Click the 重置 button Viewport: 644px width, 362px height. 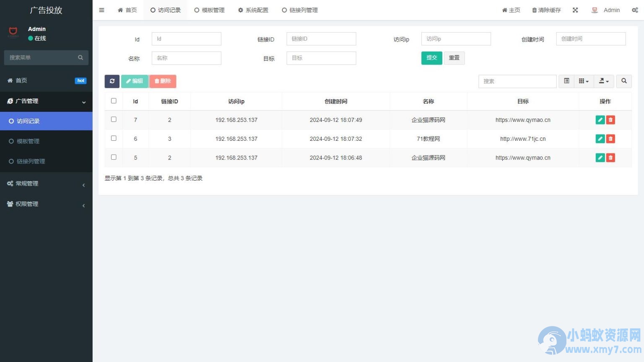pos(454,58)
